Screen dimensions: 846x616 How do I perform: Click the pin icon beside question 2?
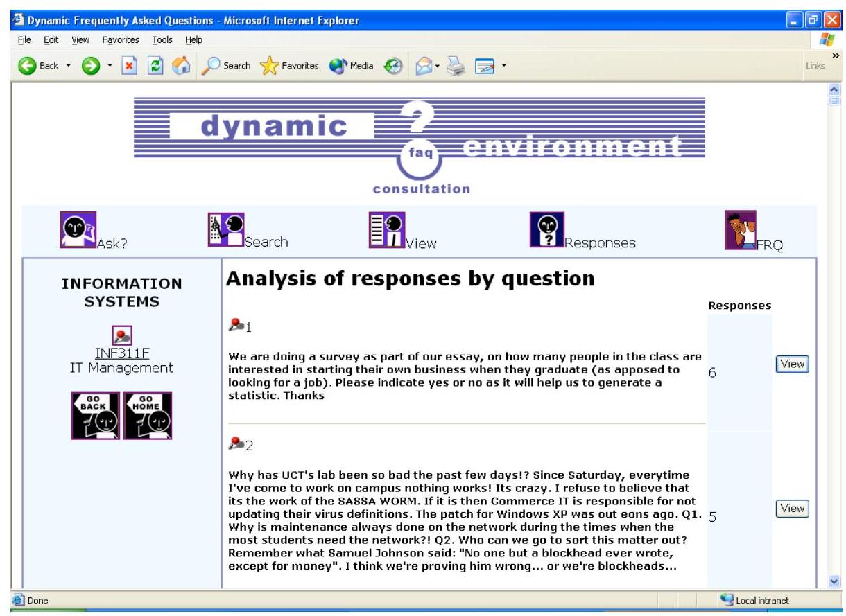[x=235, y=443]
